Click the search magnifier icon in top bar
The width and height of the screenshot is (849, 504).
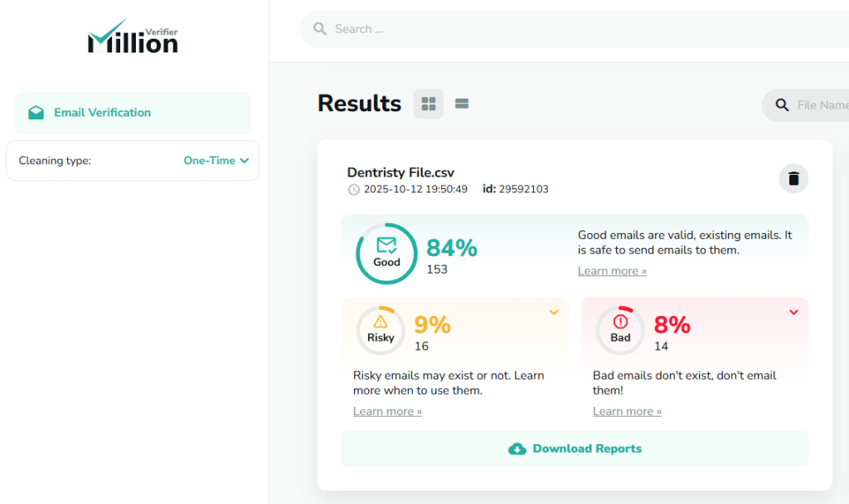[319, 29]
